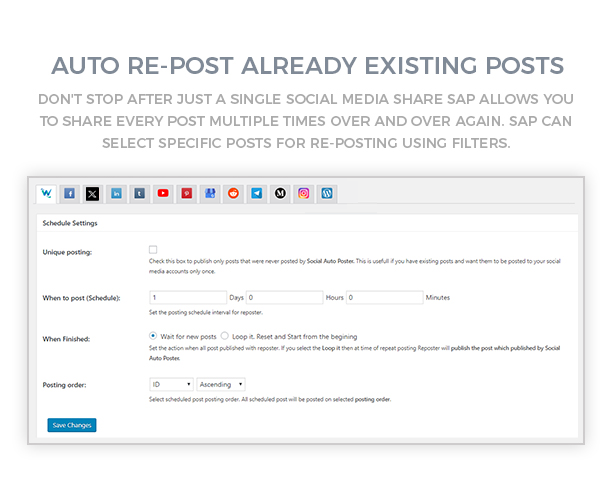Open the X (Twitter) tab icon
616x495 pixels.
coord(93,194)
